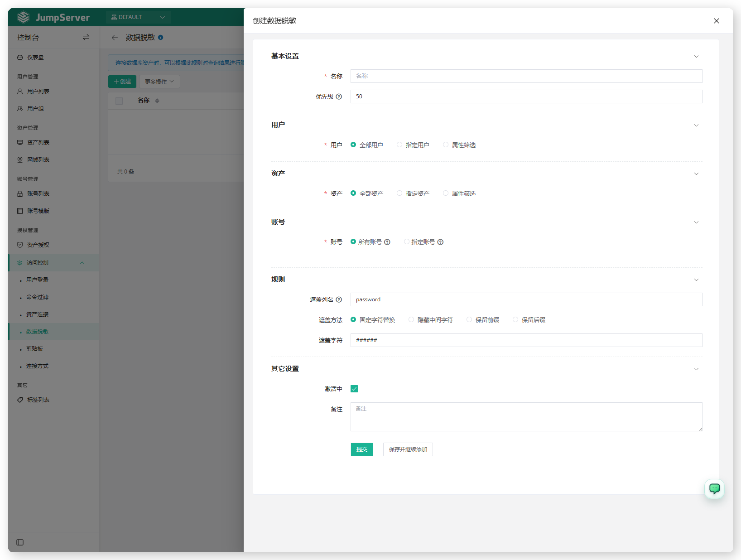
Task: Toggle the console view switch icon
Action: 86,37
